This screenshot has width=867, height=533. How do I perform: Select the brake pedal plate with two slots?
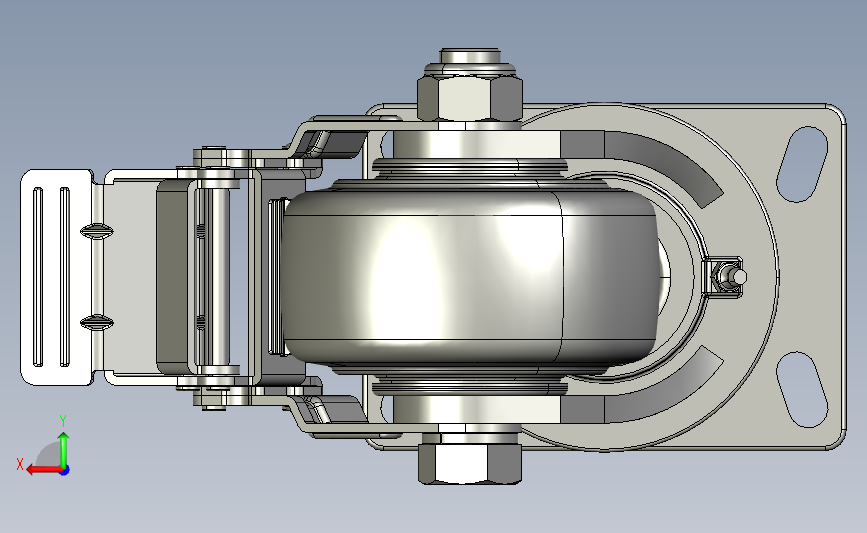56,277
